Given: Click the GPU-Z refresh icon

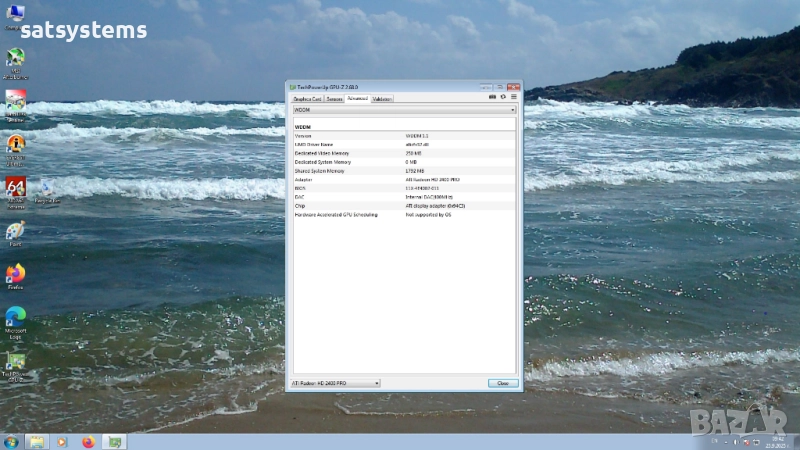Looking at the screenshot, I should pyautogui.click(x=503, y=98).
